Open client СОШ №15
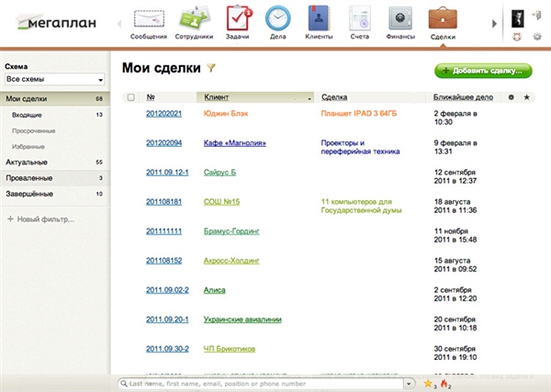Viewport: 551px width, 392px height. coord(221,202)
